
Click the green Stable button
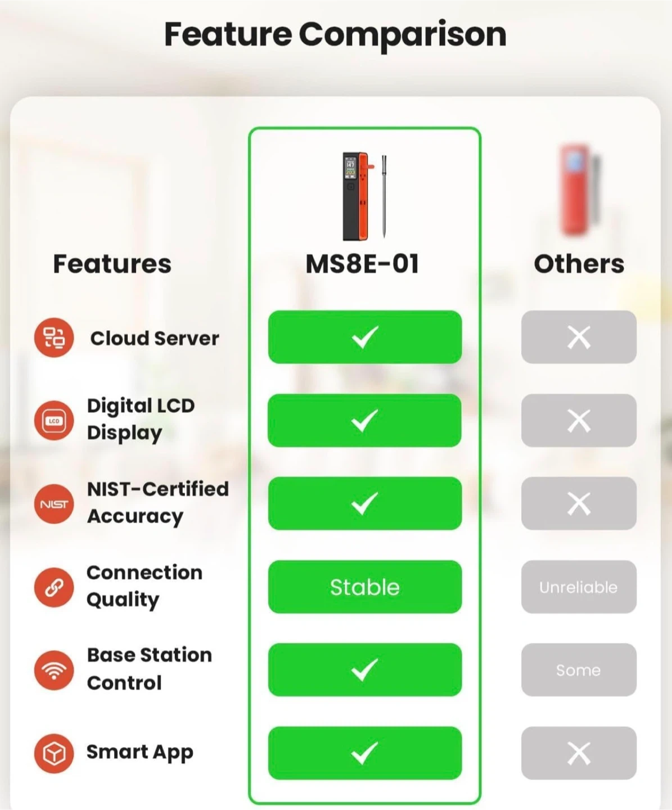pos(365,587)
